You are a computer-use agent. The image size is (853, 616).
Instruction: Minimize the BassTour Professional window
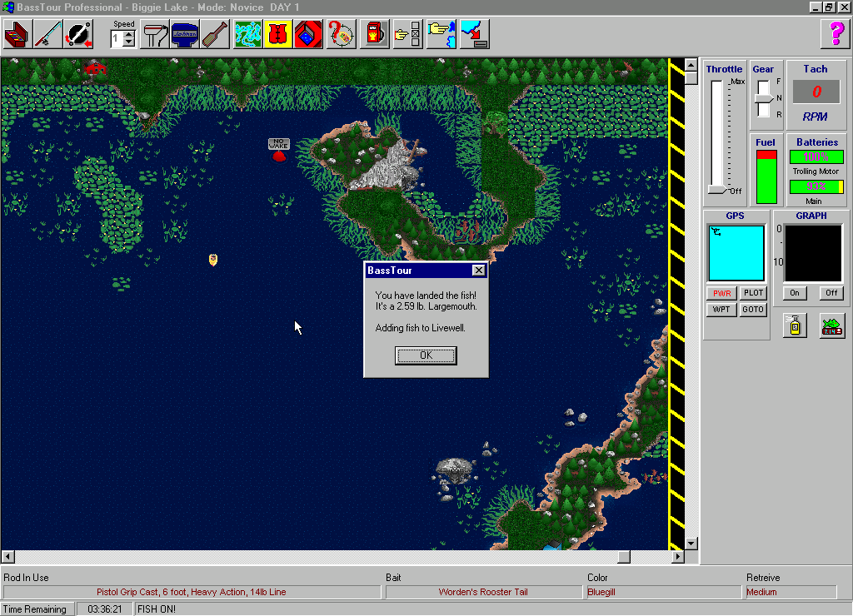click(815, 7)
